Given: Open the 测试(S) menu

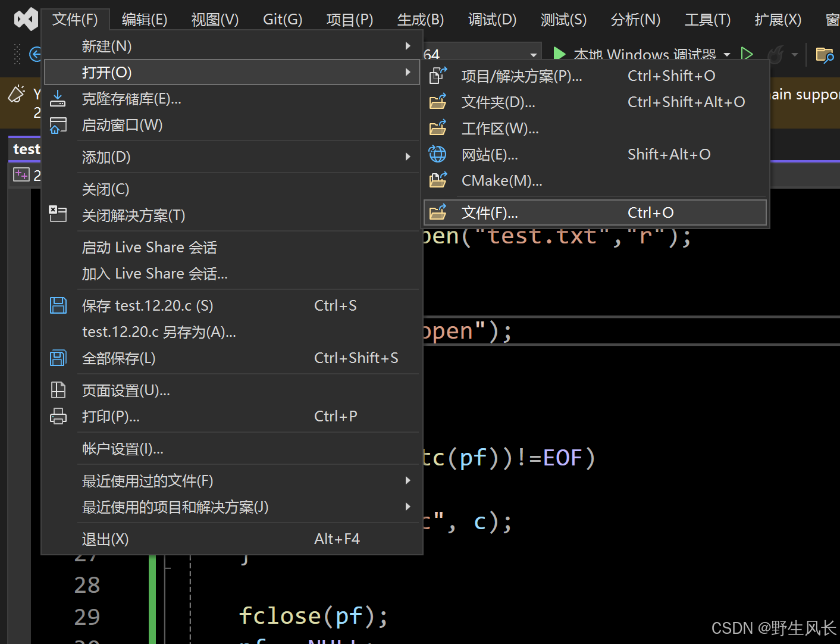Looking at the screenshot, I should (x=563, y=20).
